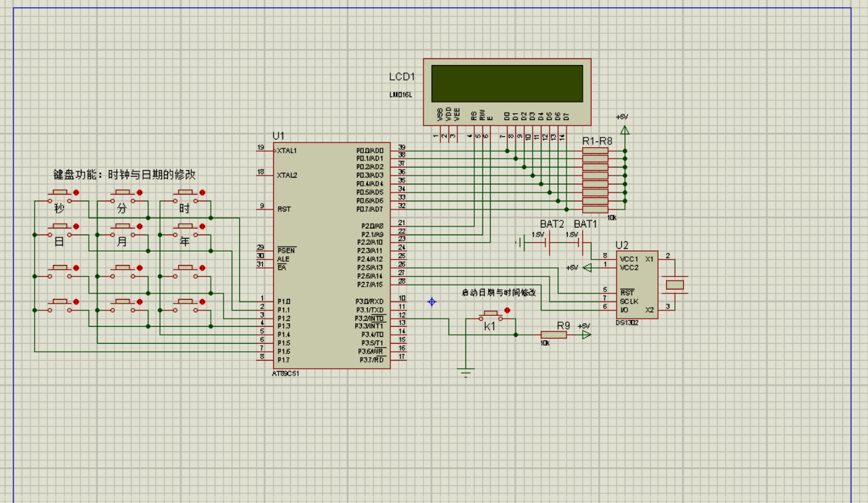
Task: Select the U1 reference label
Action: tap(278, 136)
